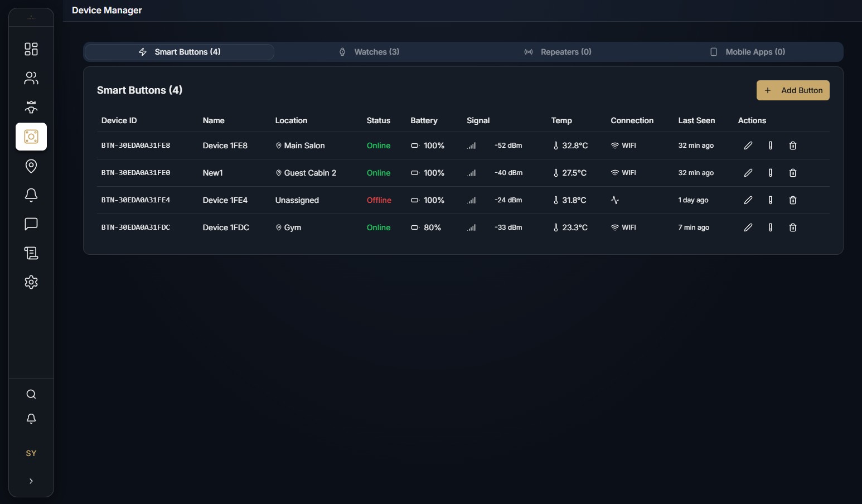The width and height of the screenshot is (862, 504).
Task: Open the Crew management sidebar icon
Action: coord(31,78)
